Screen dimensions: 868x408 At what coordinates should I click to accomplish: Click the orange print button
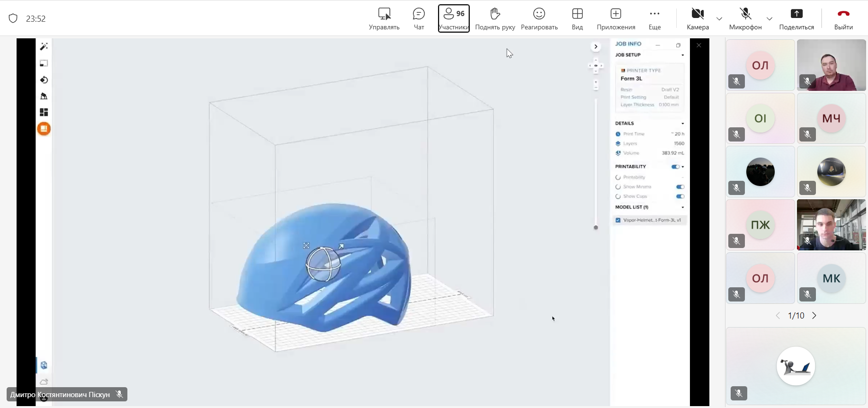[x=44, y=129]
